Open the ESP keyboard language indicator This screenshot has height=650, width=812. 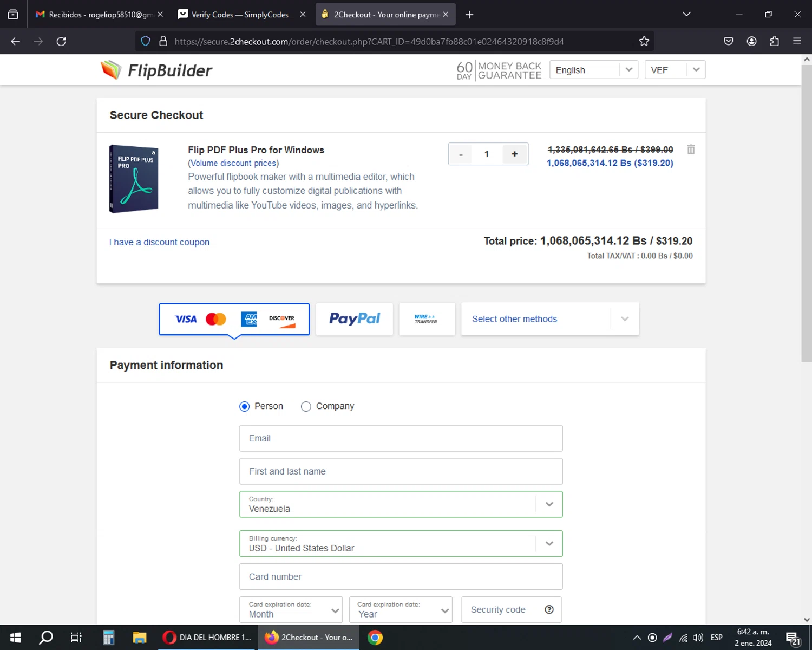point(717,638)
